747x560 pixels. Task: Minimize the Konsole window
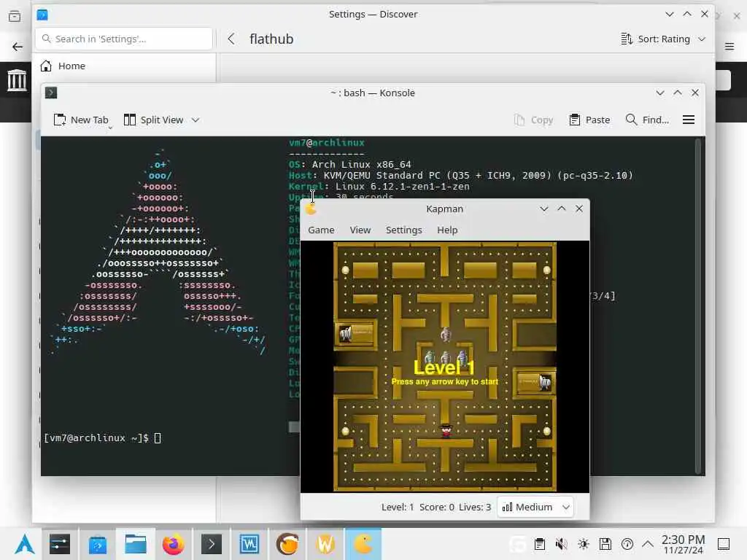click(x=659, y=93)
